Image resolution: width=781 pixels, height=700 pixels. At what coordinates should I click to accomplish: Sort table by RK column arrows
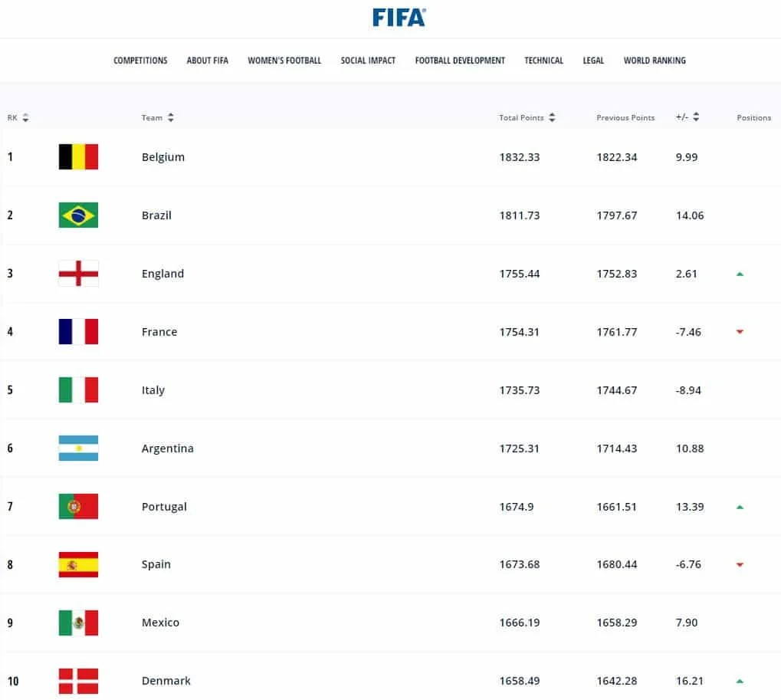(25, 118)
